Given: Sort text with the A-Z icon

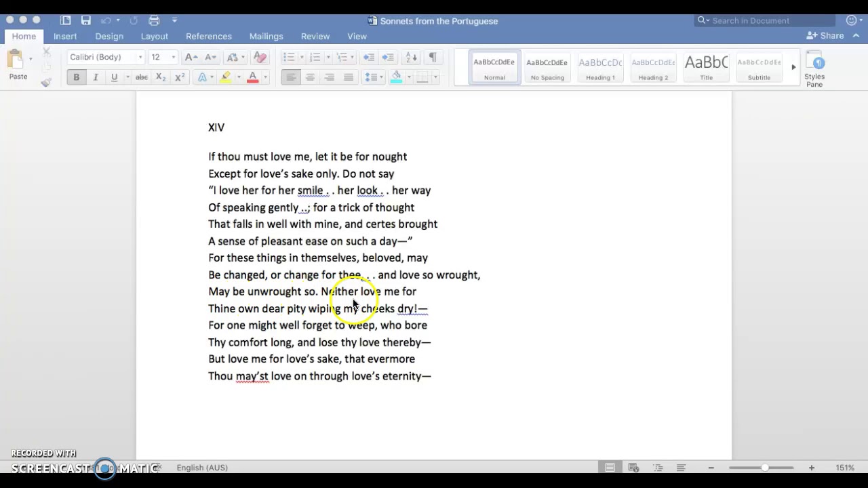Looking at the screenshot, I should 411,57.
